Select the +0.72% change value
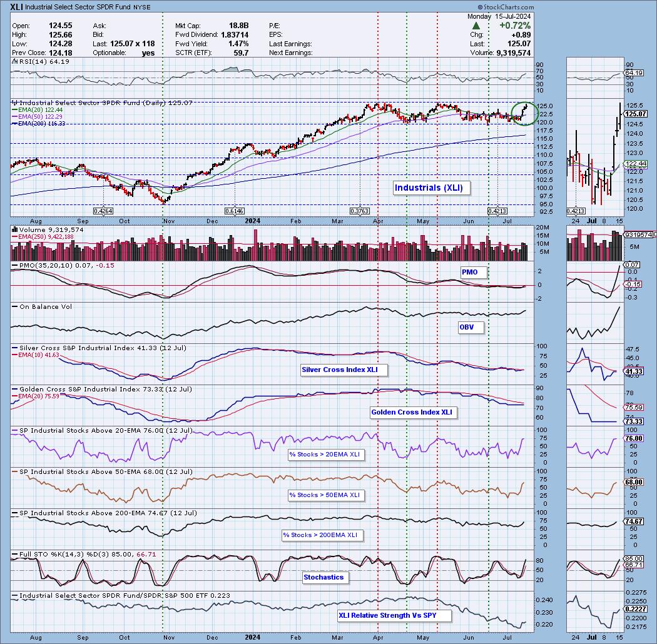This screenshot has height=644, width=657. [515, 26]
